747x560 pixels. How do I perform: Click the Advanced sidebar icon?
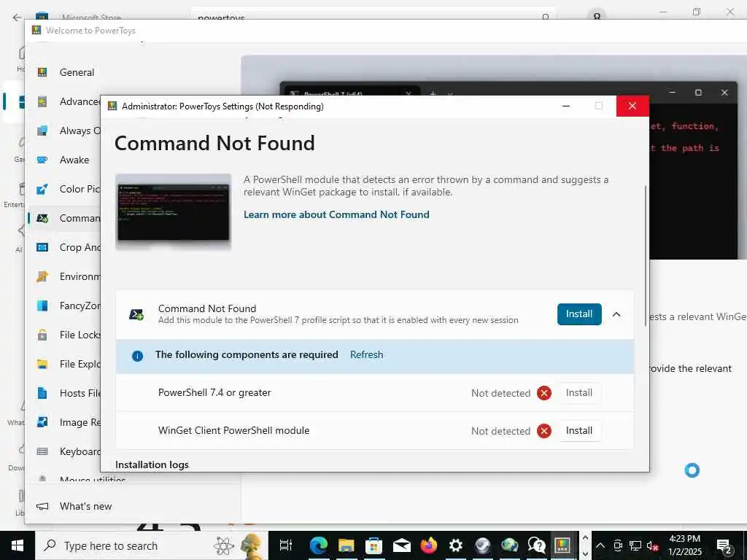click(x=42, y=101)
